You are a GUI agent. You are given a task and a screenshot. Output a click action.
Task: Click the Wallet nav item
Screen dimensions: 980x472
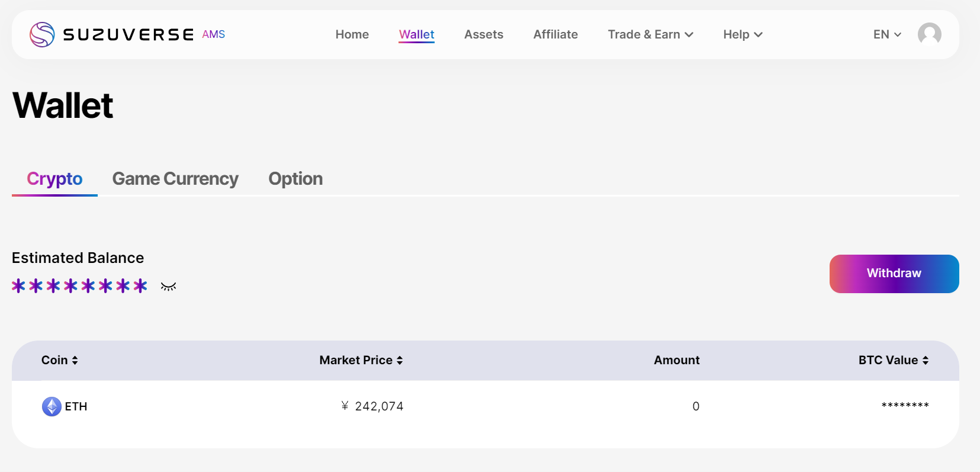(416, 34)
